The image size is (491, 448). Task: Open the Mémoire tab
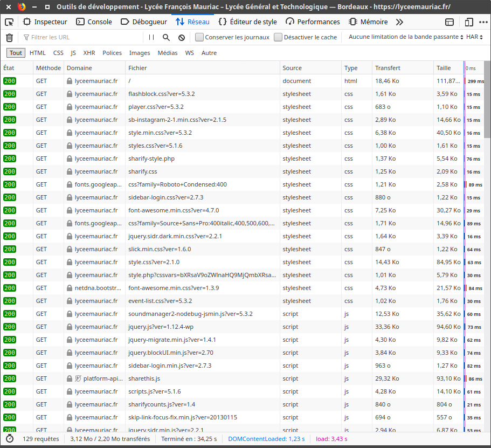369,22
